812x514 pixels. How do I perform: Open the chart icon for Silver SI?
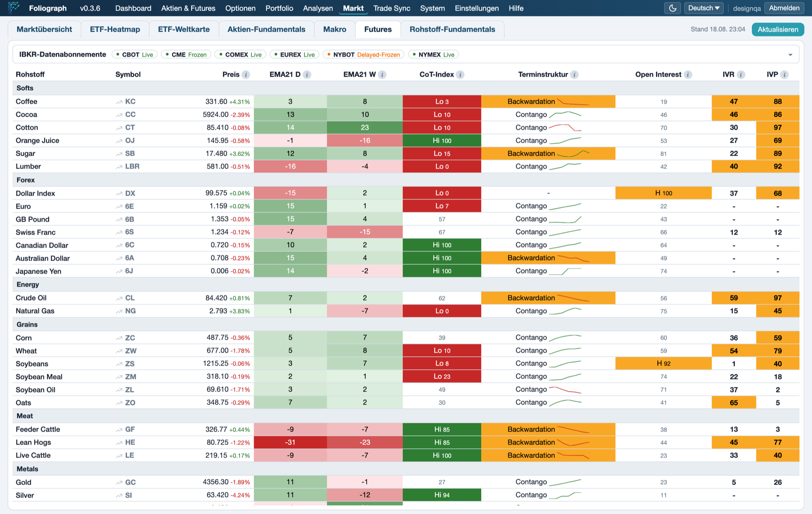tap(119, 496)
